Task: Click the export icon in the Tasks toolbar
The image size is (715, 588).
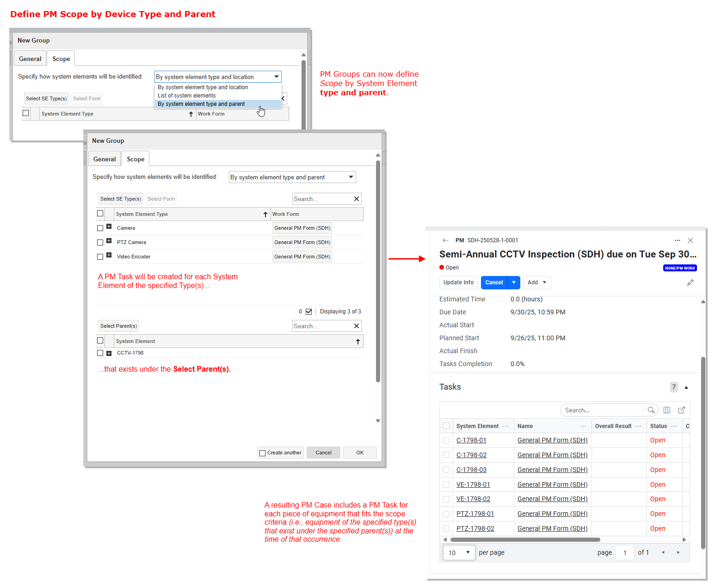Action: click(x=681, y=410)
